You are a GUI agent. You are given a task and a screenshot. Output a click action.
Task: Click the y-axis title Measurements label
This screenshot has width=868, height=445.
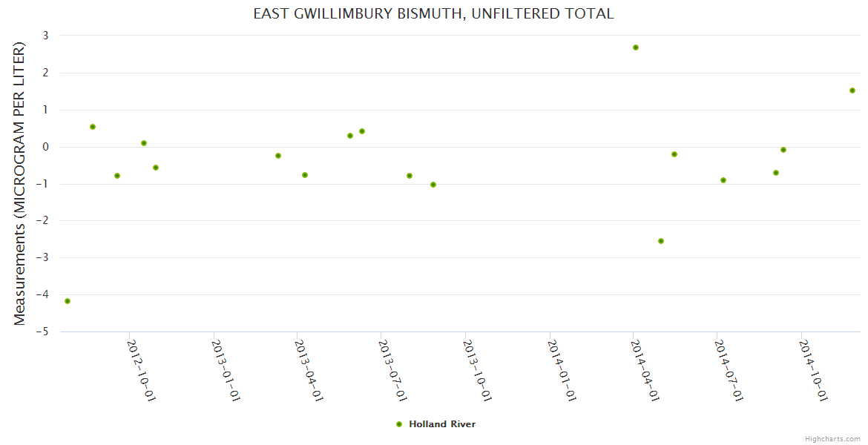(x=20, y=183)
